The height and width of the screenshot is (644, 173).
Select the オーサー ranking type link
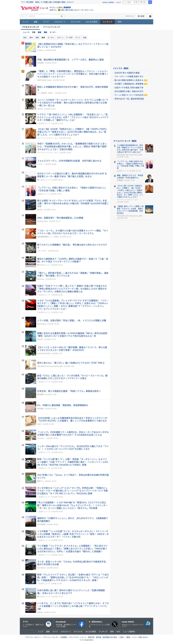point(53,32)
